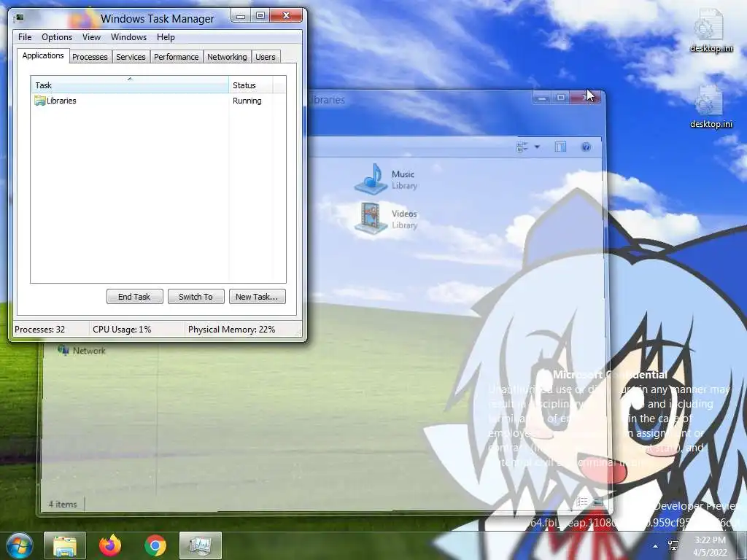Switch to the Users tab

pos(266,57)
